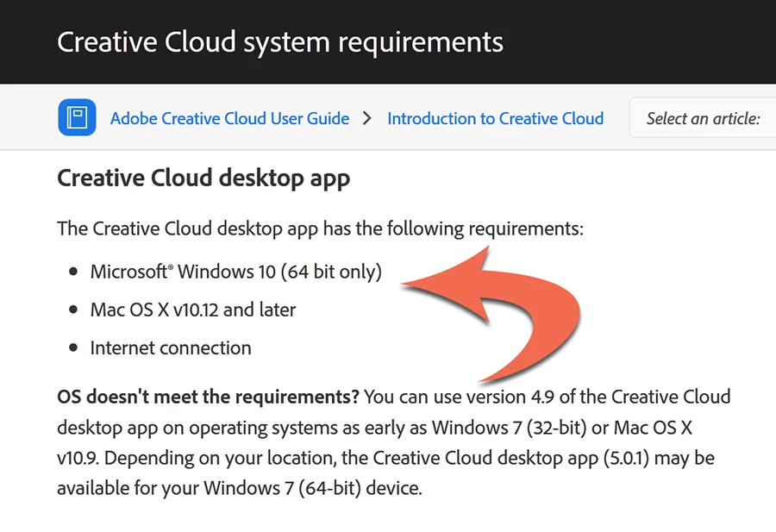Click 'available for your Windows 7 (64-bit) device.' line

pos(240,488)
